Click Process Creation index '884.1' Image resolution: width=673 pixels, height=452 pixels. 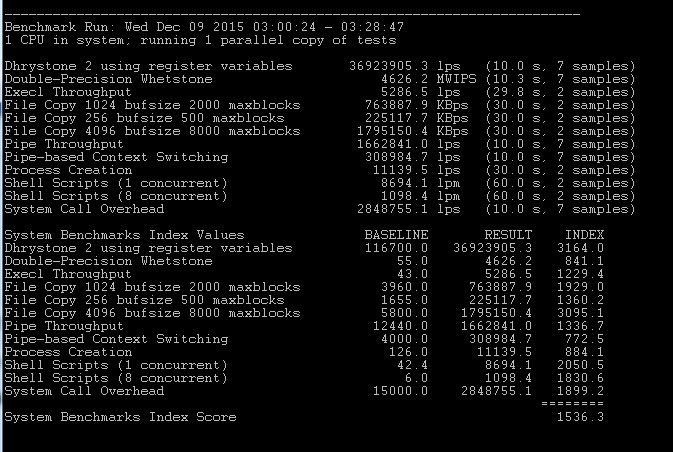[585, 352]
